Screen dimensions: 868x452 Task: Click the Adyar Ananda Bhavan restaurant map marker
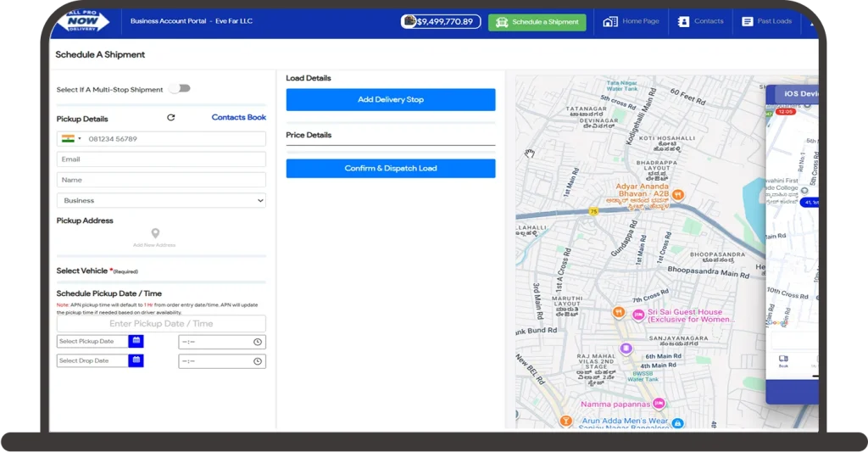tap(678, 194)
